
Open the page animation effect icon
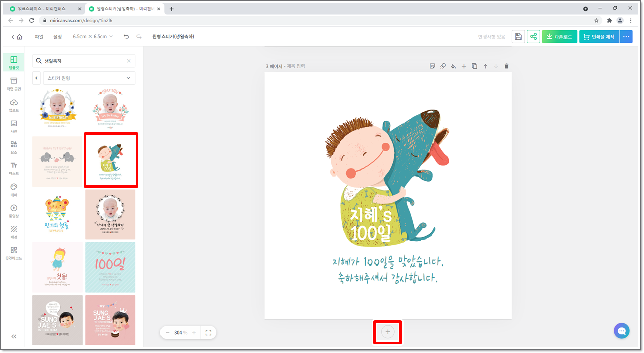point(443,66)
